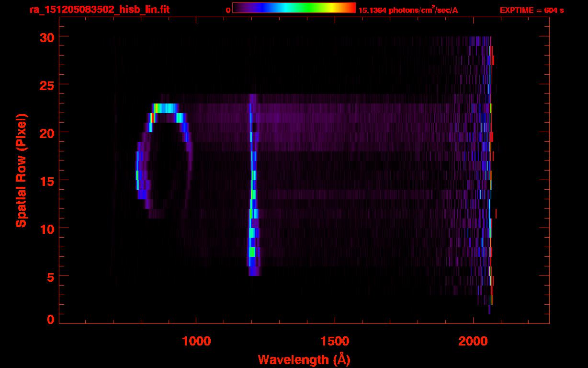The image size is (588, 368).
Task: Click the rainbow color scale bar
Action: (x=294, y=8)
